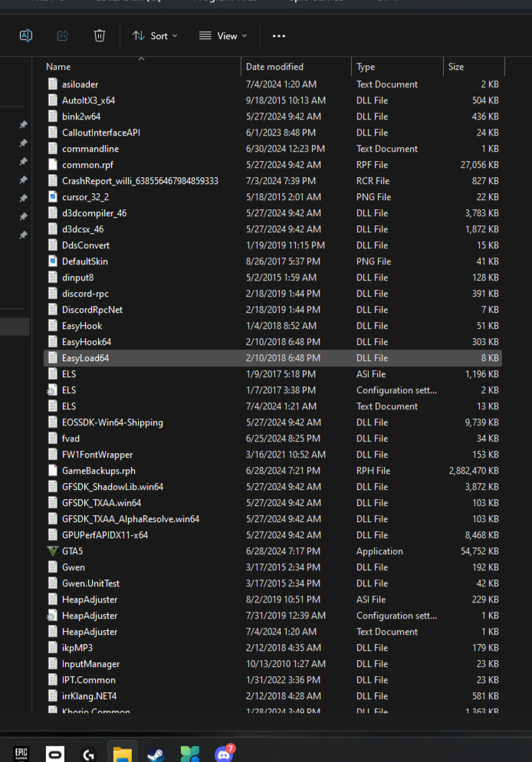Select the DefaultSkin PNG file icon

click(52, 261)
